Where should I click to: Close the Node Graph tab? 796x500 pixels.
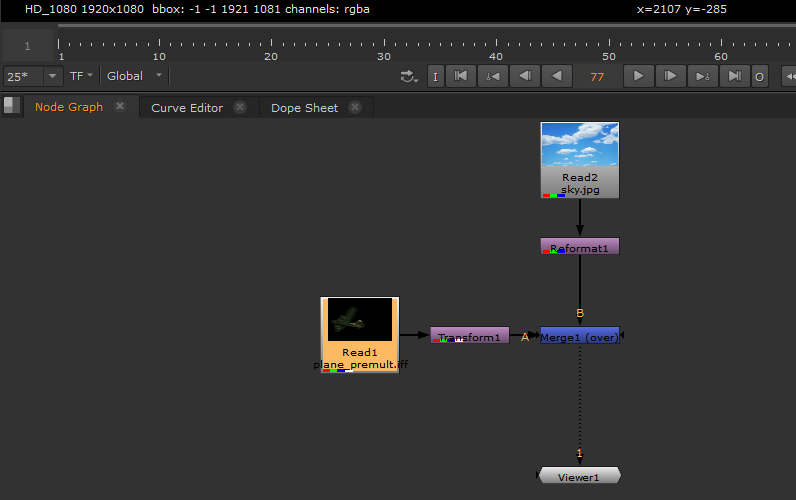tap(120, 106)
